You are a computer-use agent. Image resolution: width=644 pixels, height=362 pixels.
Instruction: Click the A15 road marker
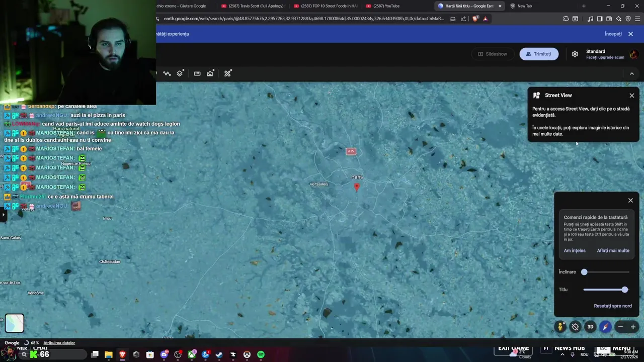click(351, 151)
